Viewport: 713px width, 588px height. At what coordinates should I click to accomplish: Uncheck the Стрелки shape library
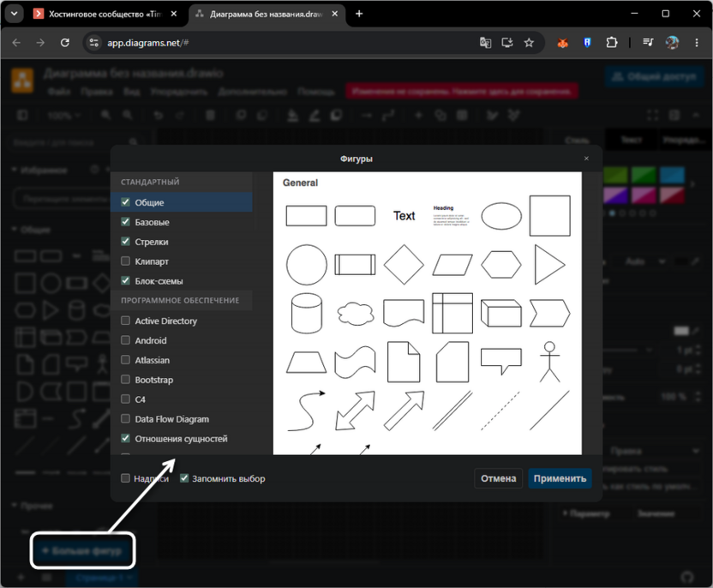pos(125,241)
